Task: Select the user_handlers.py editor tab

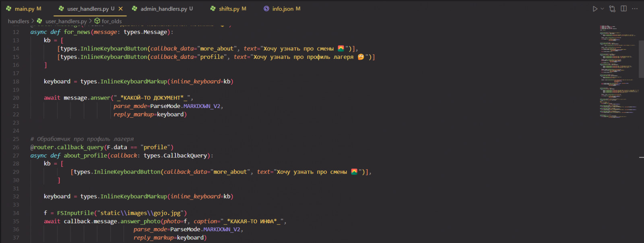Action: coord(88,8)
